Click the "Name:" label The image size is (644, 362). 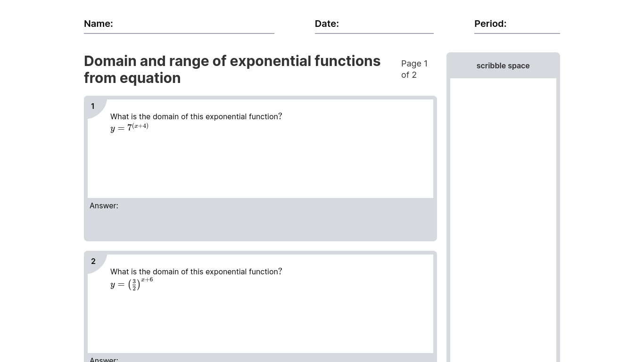(x=98, y=24)
